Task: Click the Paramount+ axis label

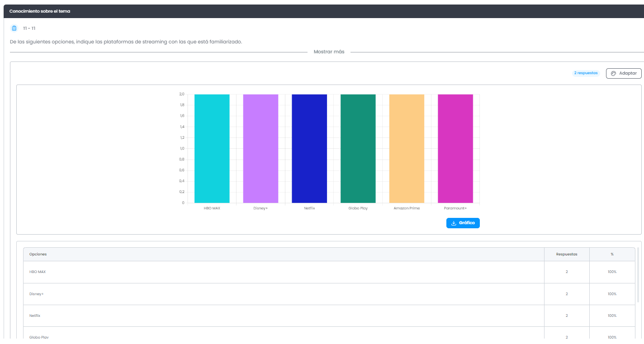Action: coord(455,208)
